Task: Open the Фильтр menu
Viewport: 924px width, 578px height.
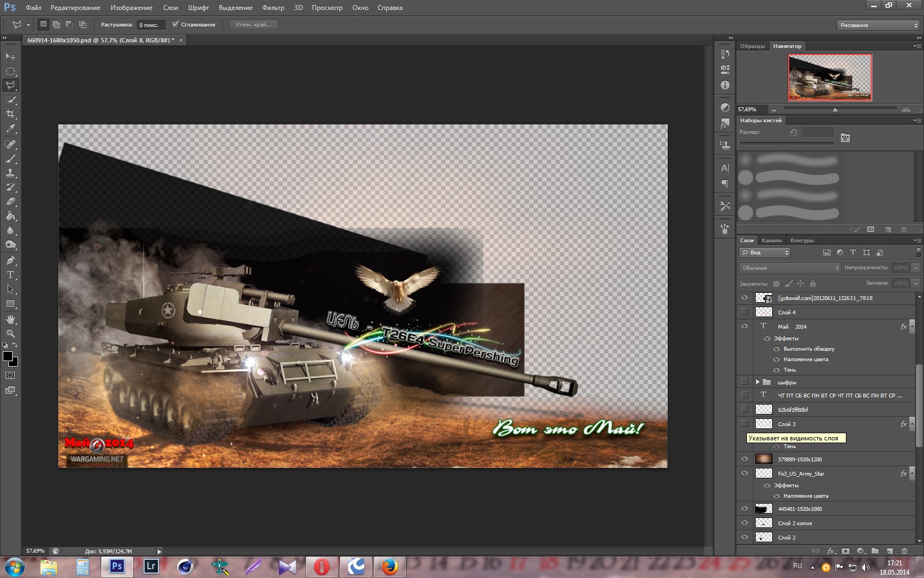Action: coord(273,8)
